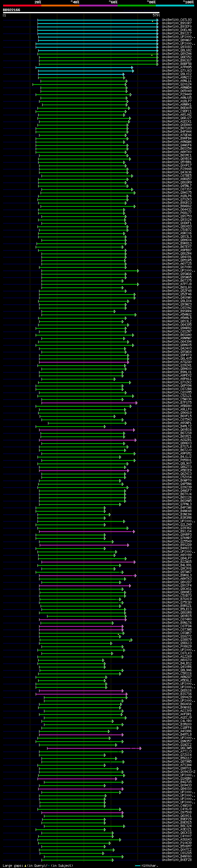Click the Large gaps legend text

click(x=38, y=865)
